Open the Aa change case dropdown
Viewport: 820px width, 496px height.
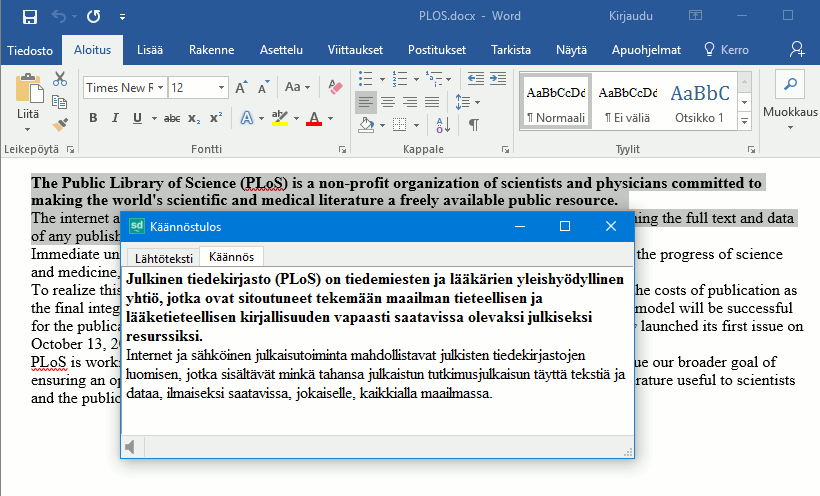298,87
